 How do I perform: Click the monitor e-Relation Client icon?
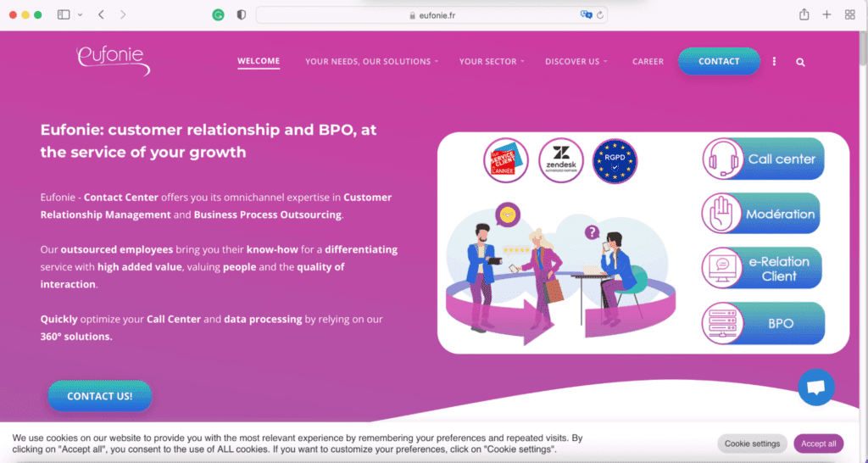pyautogui.click(x=722, y=268)
